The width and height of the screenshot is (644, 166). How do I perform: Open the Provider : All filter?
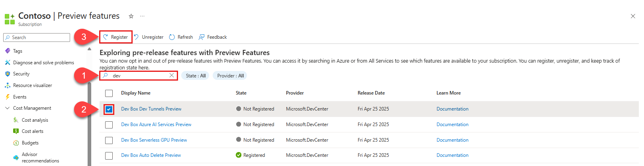230,76
